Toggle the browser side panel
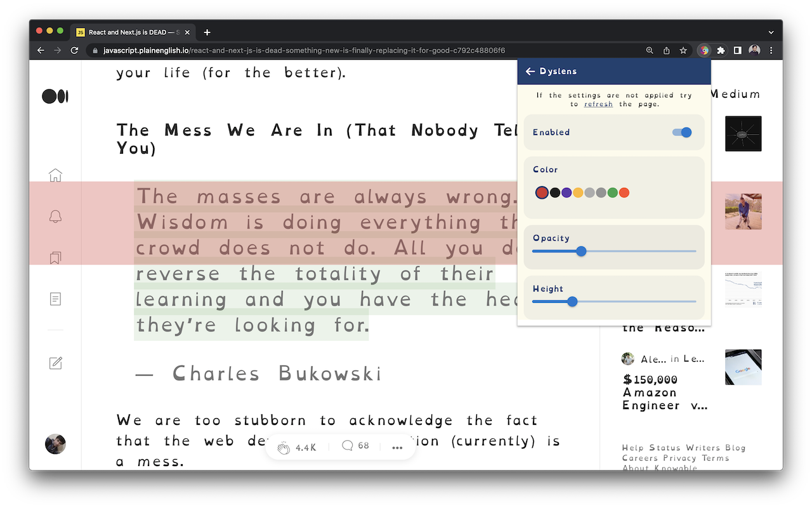Viewport: 812px width, 508px height. [x=737, y=50]
